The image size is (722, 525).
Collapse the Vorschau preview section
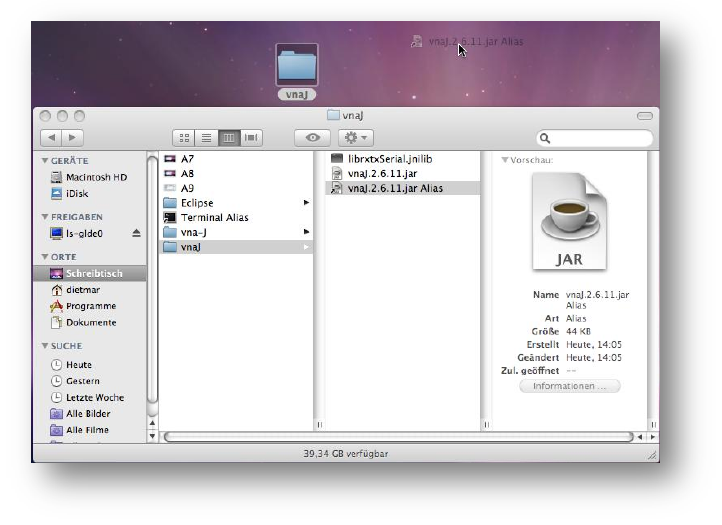coord(505,160)
